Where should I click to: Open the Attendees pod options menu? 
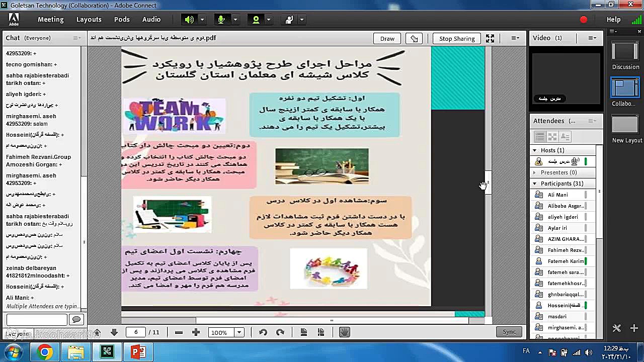coord(593,121)
